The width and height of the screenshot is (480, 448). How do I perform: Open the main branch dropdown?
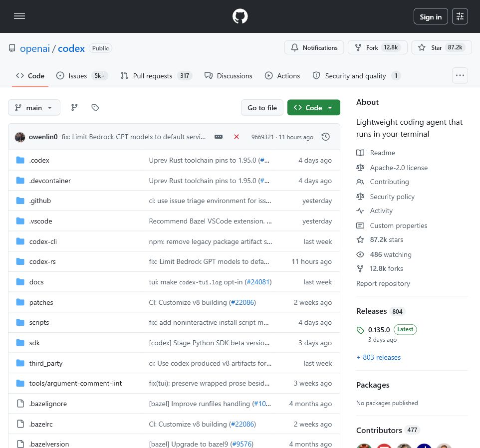tap(34, 108)
